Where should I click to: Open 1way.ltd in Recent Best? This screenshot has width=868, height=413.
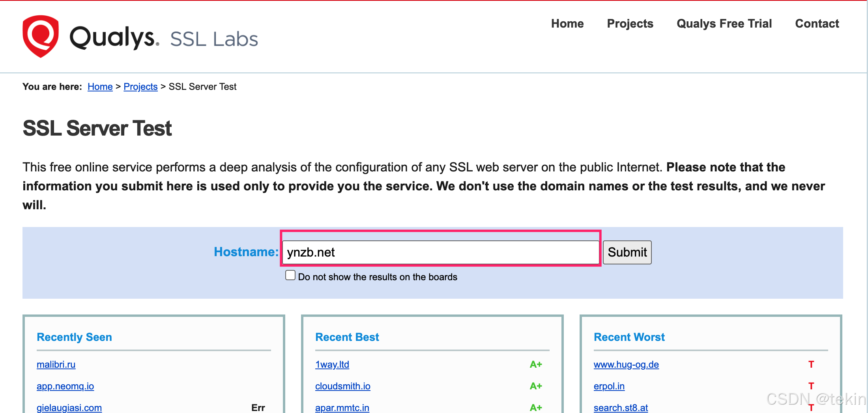pos(332,365)
